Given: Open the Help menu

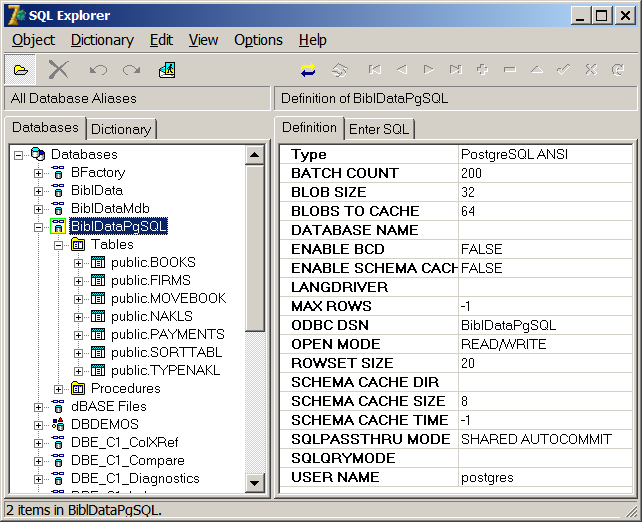Looking at the screenshot, I should tap(312, 40).
